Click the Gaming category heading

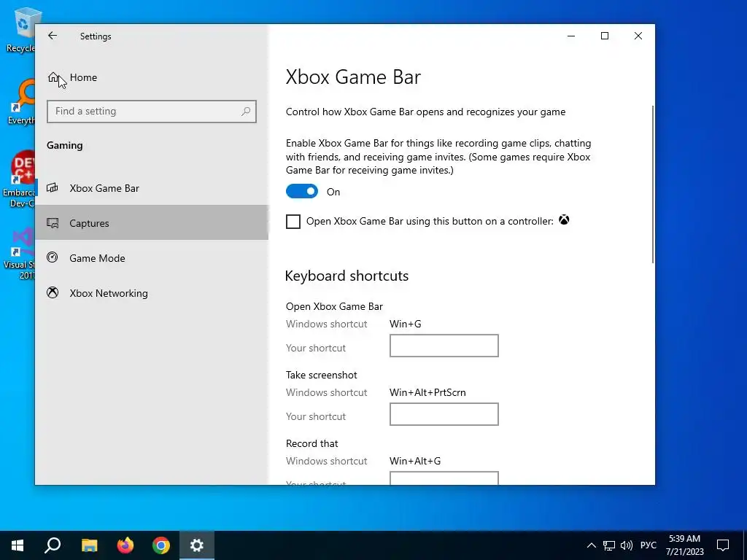[x=65, y=145]
